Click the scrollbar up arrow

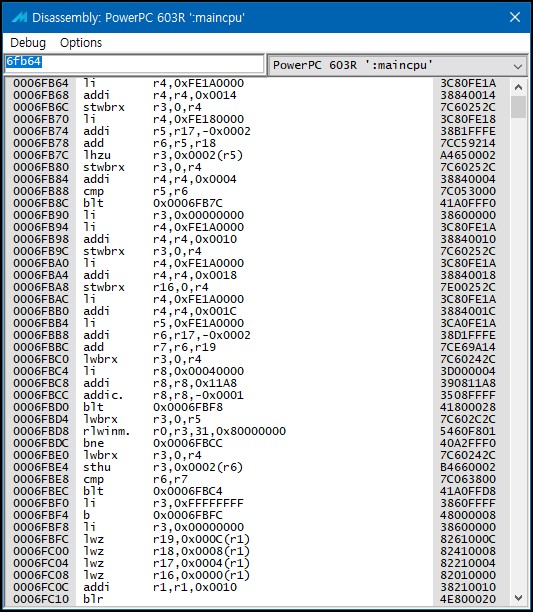[518, 87]
